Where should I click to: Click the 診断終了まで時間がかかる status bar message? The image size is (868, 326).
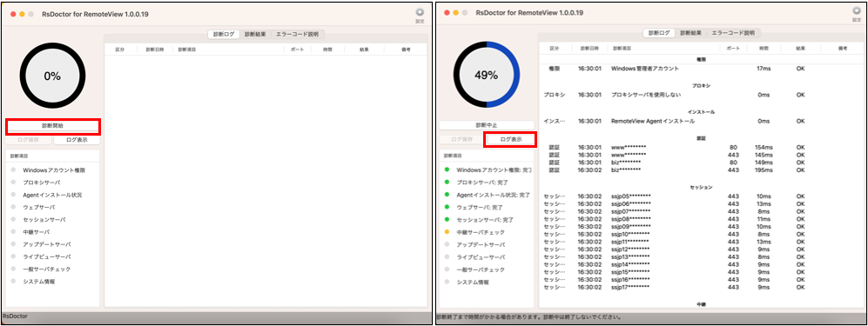click(x=528, y=317)
